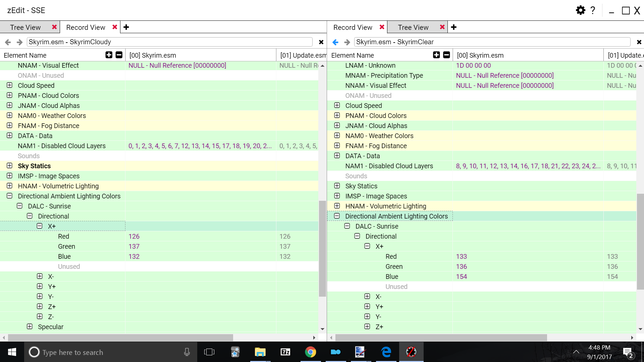This screenshot has width=644, height=362.
Task: Collapse Directional node in right pane
Action: [357, 236]
